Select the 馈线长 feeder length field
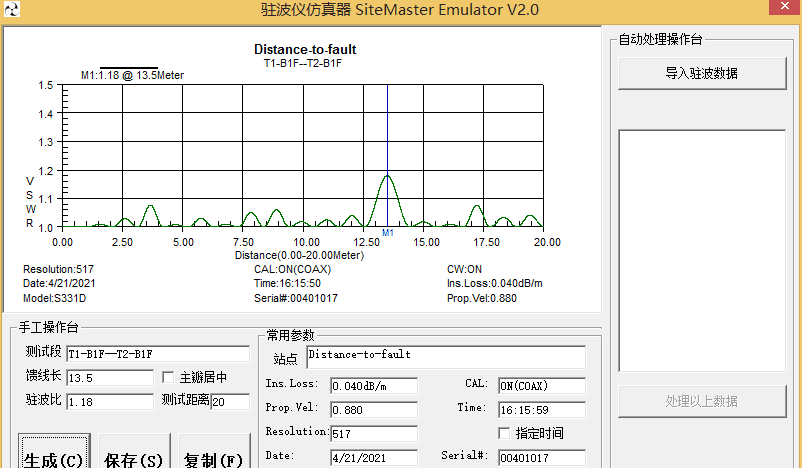Viewport: 803px width, 468px height. (x=109, y=378)
